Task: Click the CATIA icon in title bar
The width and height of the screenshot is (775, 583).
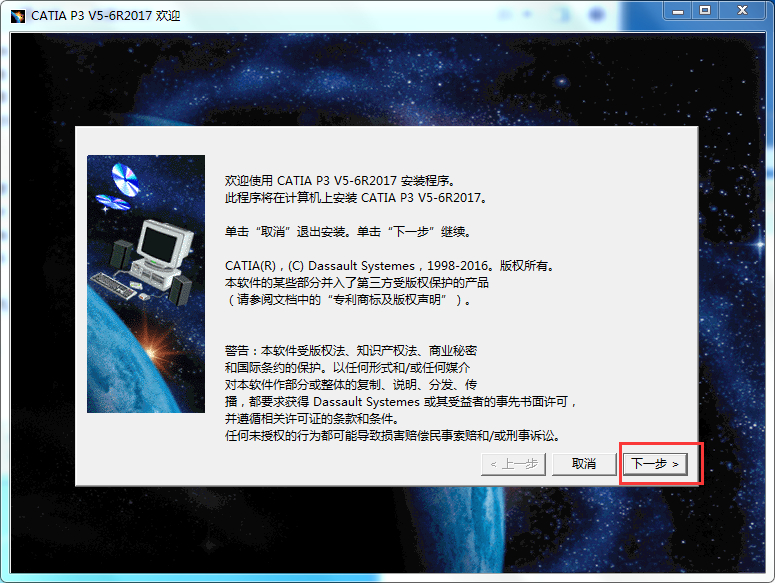Action: tap(18, 16)
